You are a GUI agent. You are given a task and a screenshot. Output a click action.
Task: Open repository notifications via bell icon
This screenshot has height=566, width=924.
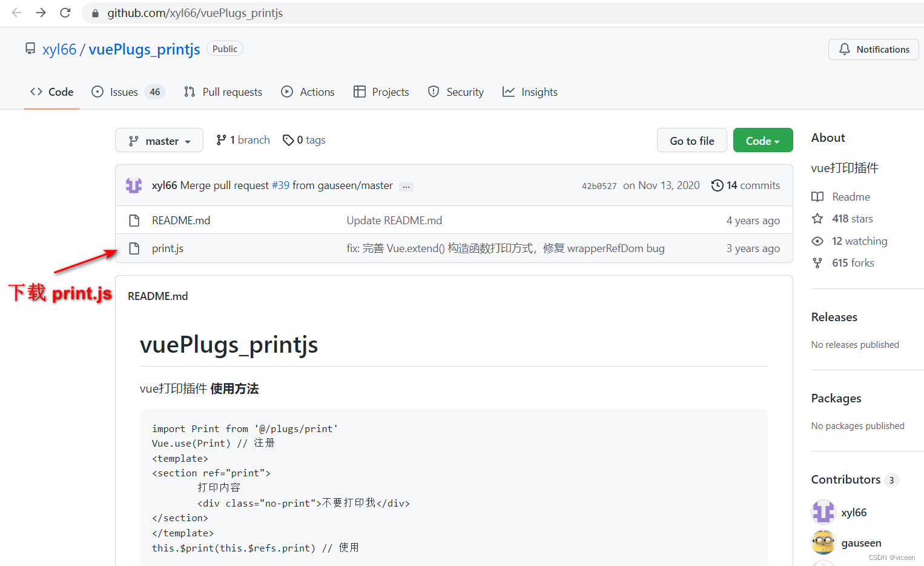(845, 49)
